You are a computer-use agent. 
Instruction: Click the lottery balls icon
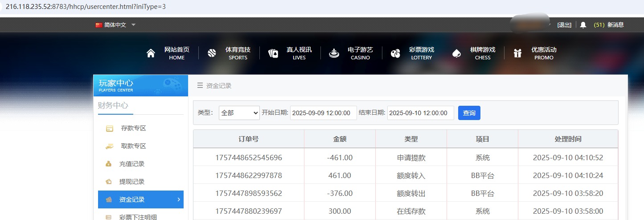395,54
